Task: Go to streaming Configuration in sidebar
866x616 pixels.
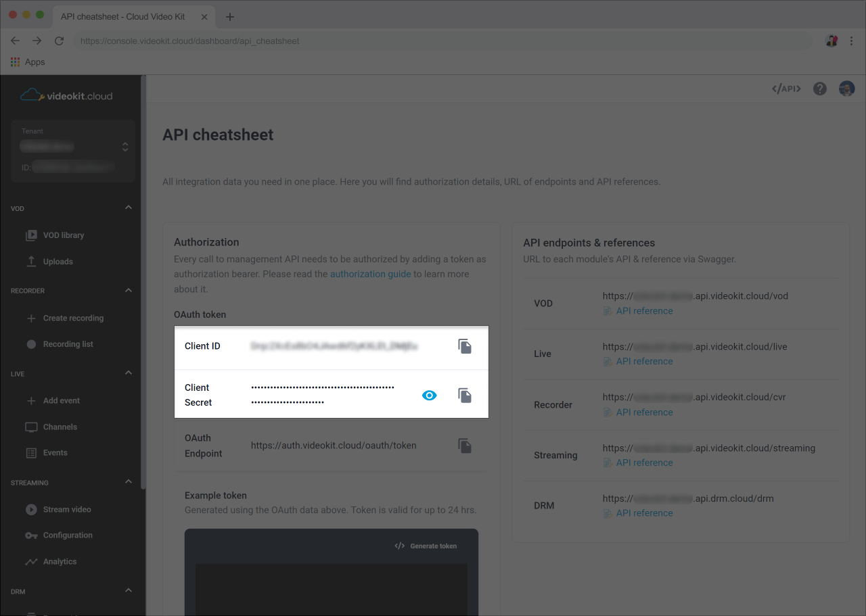Action: 59,536
